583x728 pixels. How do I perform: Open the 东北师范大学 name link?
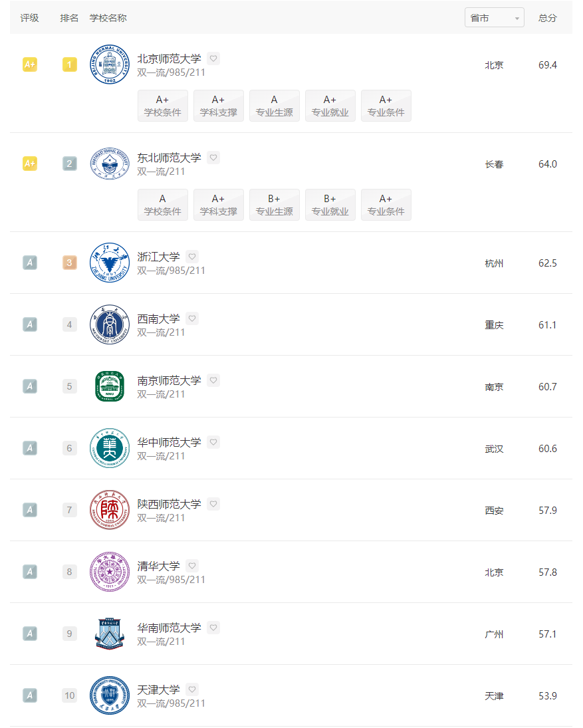click(169, 158)
